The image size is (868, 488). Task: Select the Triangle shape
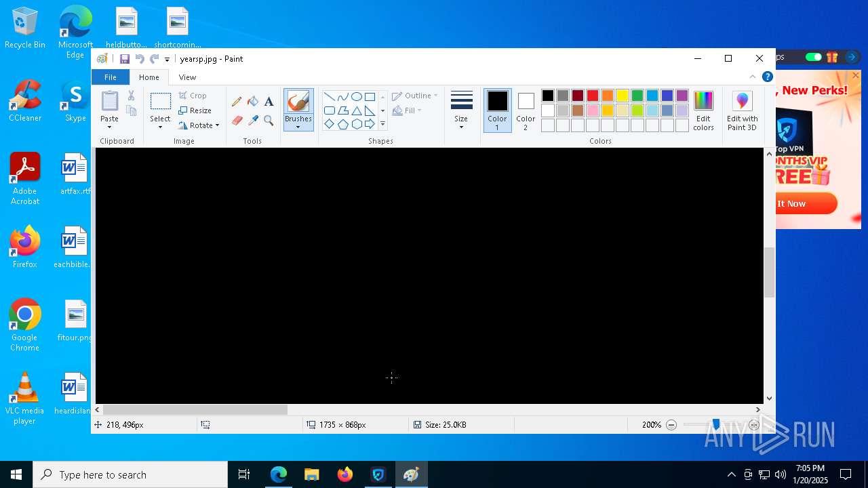(356, 110)
